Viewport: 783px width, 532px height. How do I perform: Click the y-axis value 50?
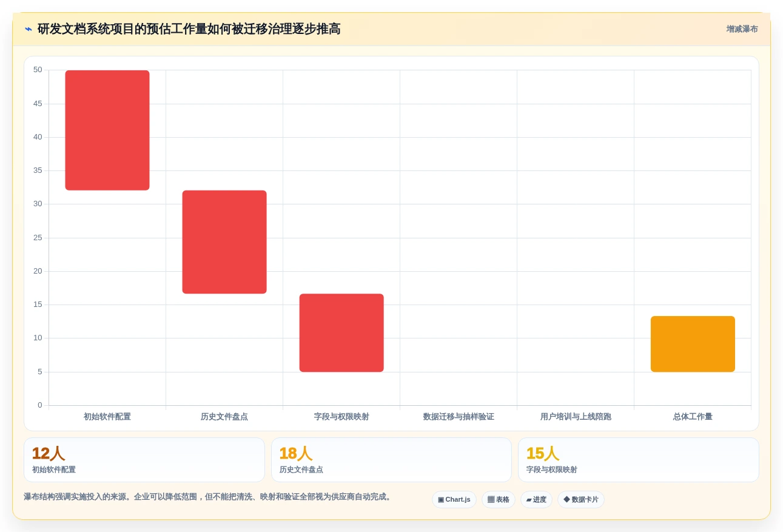(38, 70)
